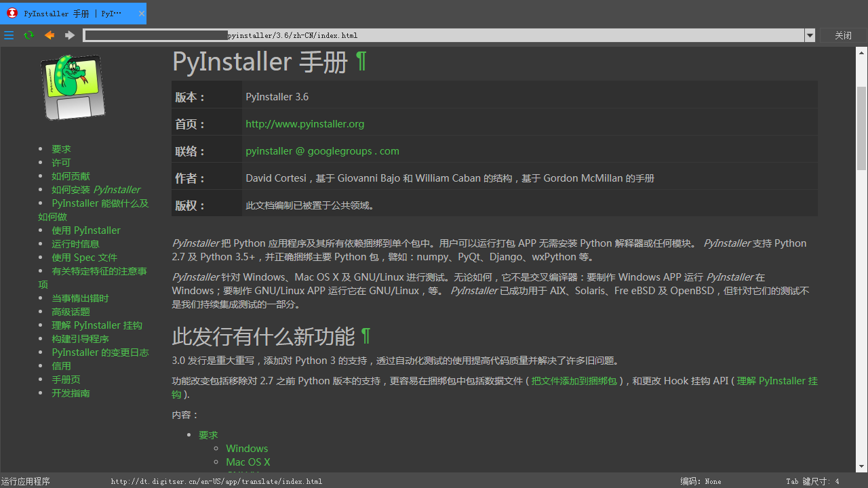Click the 关闭 button
Image resolution: width=868 pixels, height=488 pixels.
(843, 35)
